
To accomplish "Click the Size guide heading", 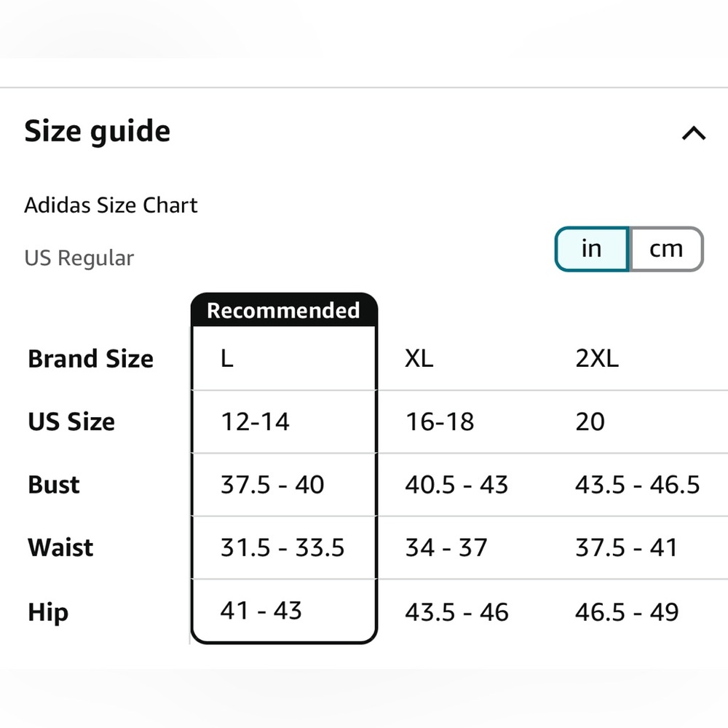I will (98, 132).
